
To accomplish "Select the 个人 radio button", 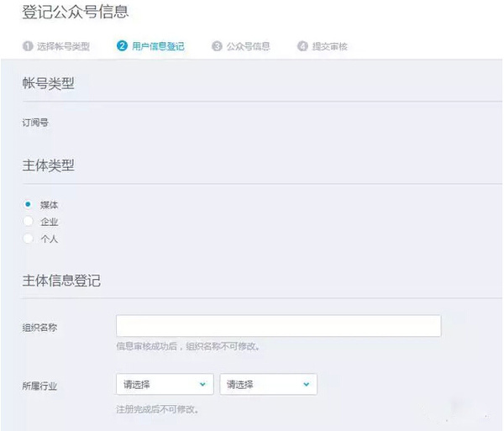I will coord(28,238).
